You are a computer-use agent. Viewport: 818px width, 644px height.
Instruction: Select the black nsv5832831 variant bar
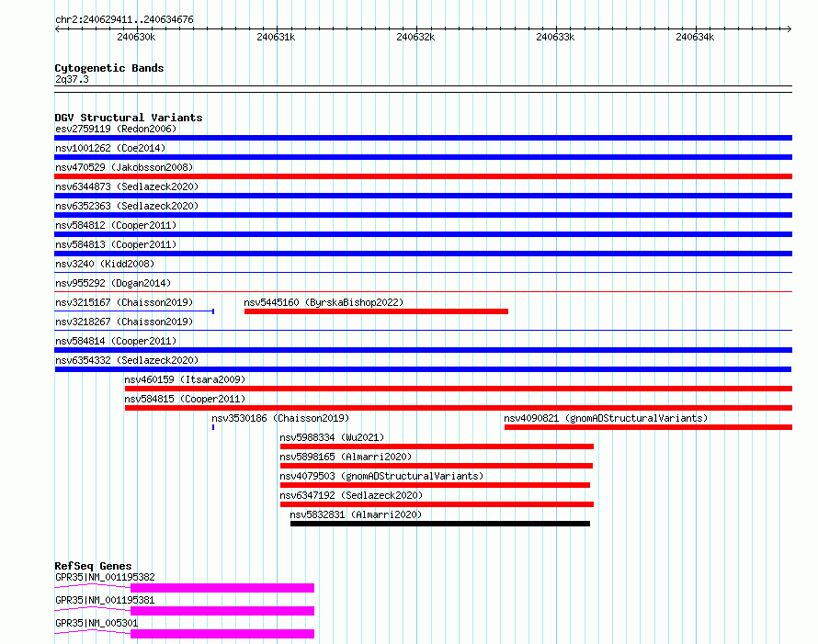pyautogui.click(x=440, y=524)
